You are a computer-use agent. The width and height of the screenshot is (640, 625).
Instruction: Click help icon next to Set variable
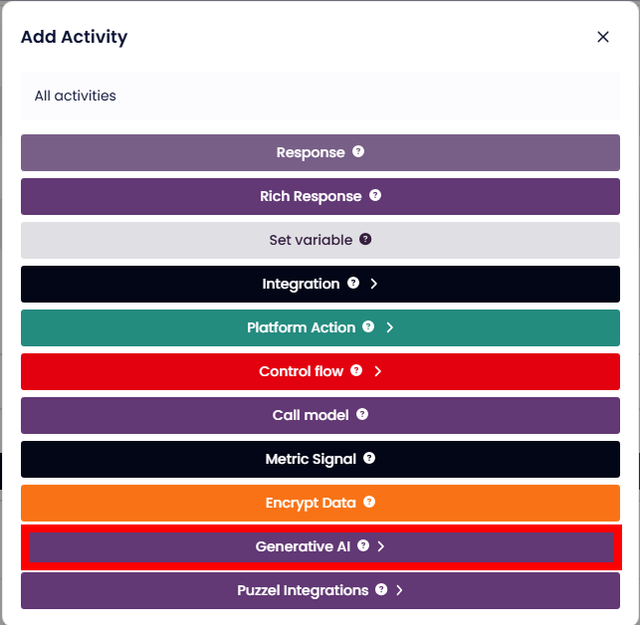(365, 240)
